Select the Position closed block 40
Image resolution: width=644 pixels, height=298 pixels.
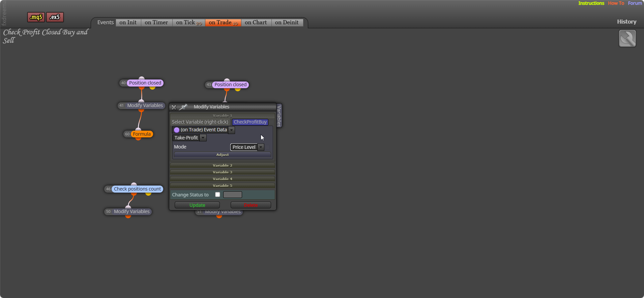145,83
